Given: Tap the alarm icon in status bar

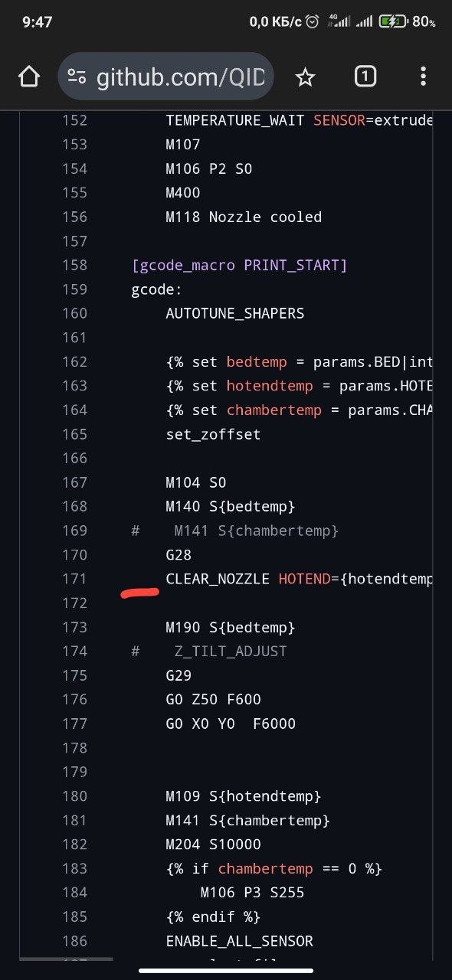Looking at the screenshot, I should point(313,22).
